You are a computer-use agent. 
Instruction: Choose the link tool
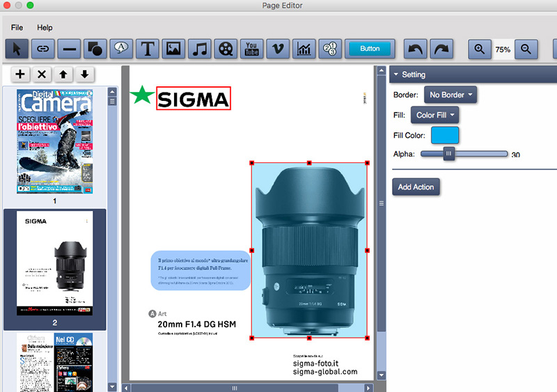(x=43, y=49)
